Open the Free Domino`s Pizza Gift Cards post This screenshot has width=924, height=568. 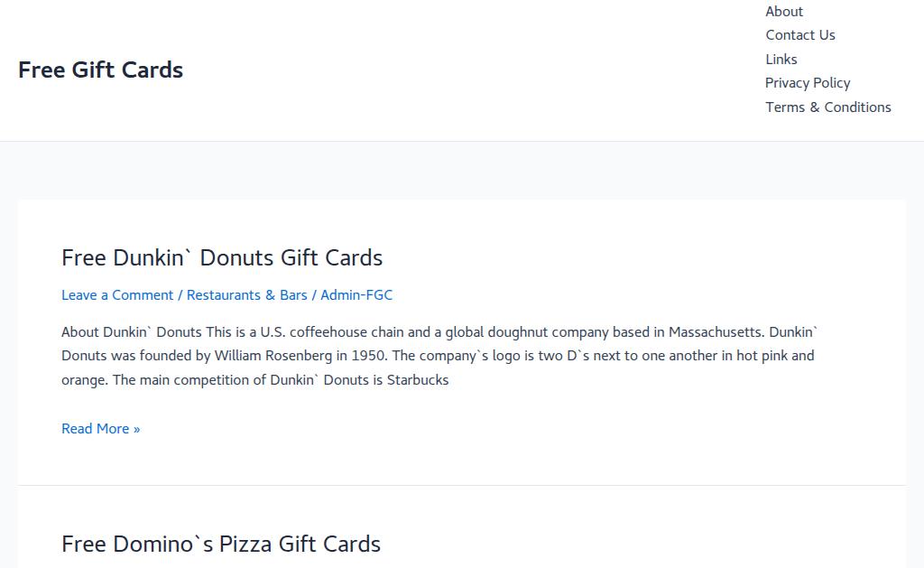221,544
